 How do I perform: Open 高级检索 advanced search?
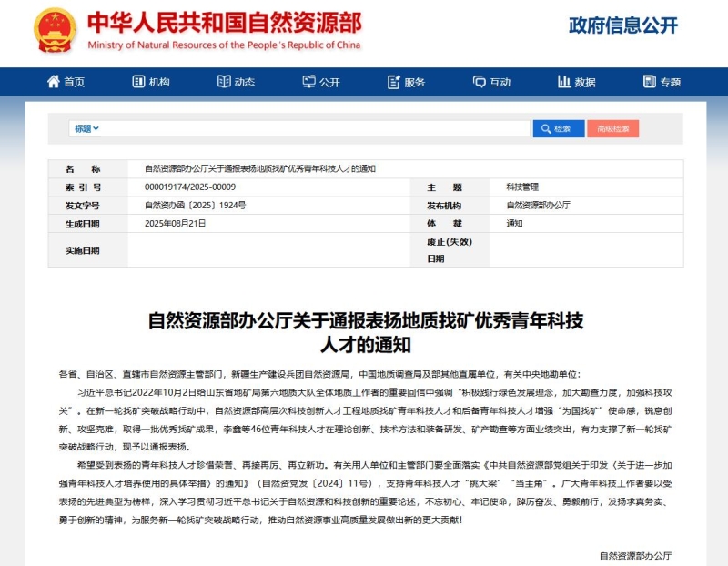tap(612, 128)
